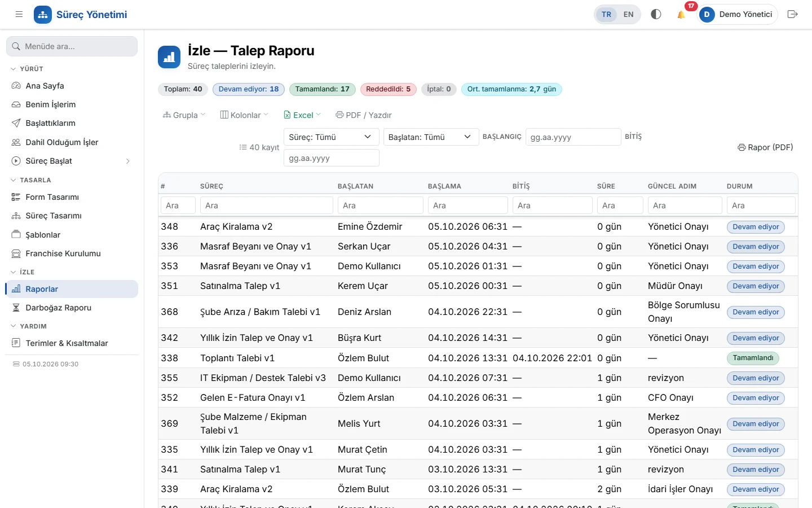Open the Süreç: Tümü select box
The image size is (812, 508).
pyautogui.click(x=331, y=137)
